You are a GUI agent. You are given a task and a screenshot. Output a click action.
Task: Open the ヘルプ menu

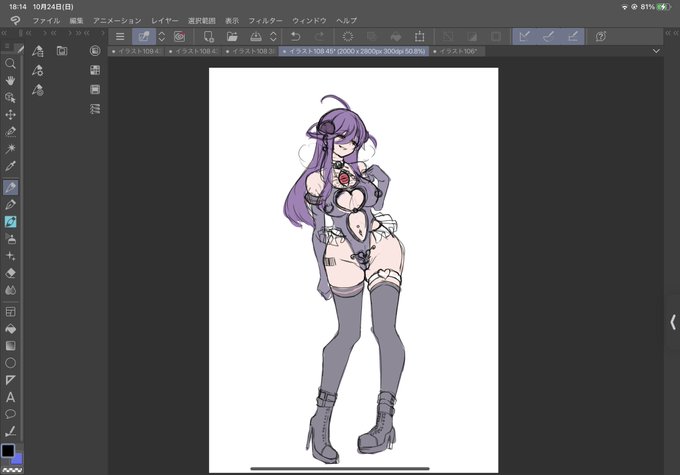[346, 20]
